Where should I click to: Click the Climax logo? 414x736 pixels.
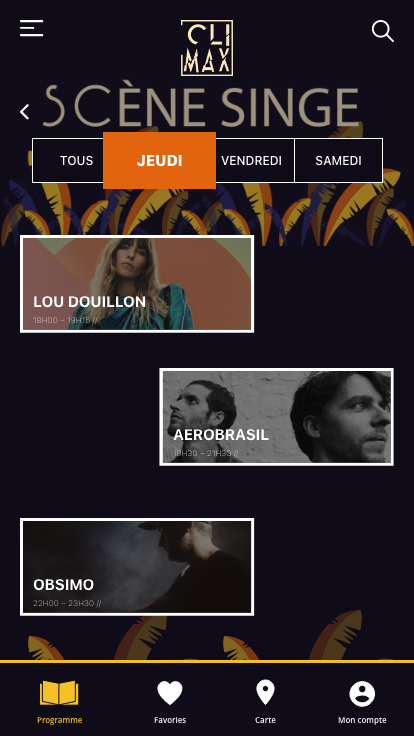207,48
